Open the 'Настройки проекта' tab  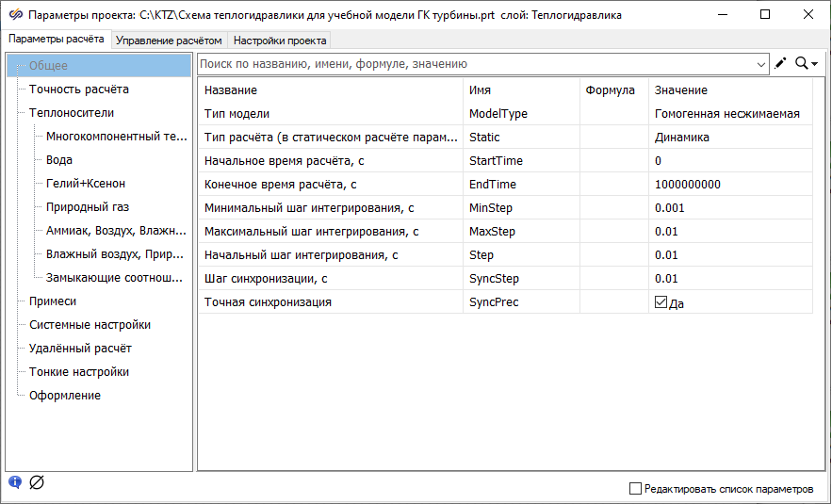[x=280, y=41]
